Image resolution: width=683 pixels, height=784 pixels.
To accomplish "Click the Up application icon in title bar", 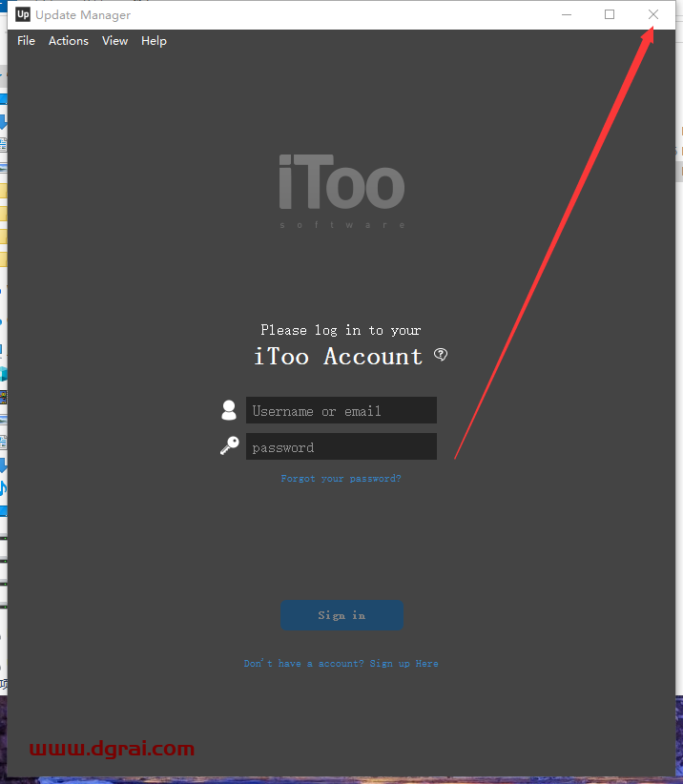I will pos(23,14).
